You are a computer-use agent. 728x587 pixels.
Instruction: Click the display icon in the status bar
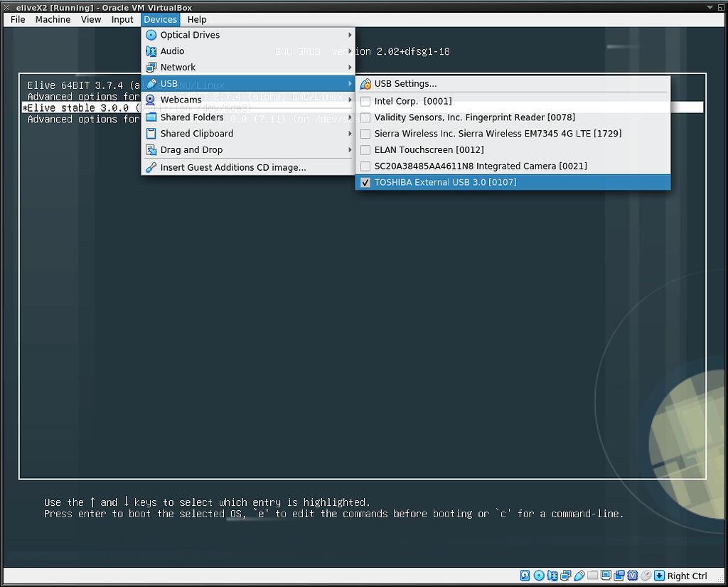pos(605,576)
